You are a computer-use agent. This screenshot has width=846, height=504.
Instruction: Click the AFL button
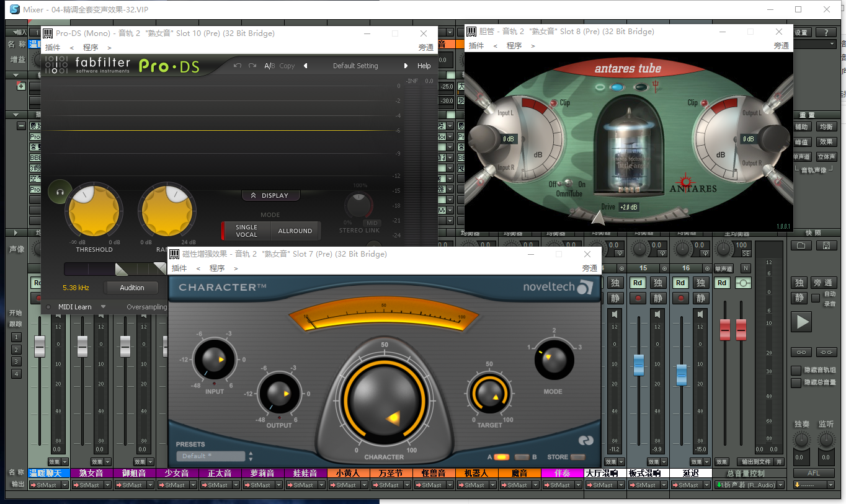814,473
